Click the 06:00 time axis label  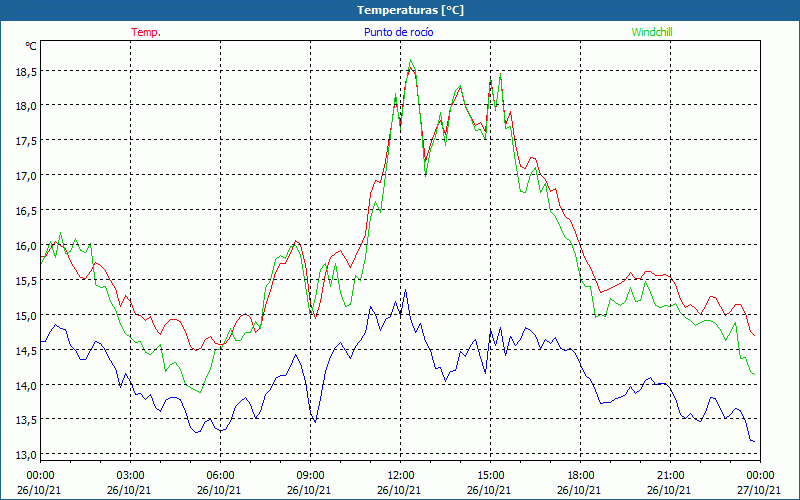click(x=220, y=476)
